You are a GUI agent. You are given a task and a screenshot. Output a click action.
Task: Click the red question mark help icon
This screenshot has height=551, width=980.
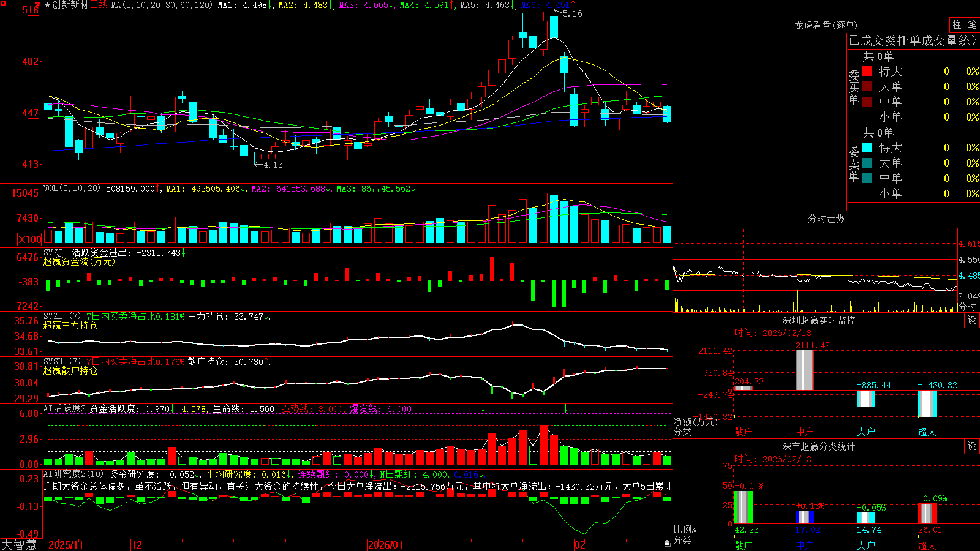pos(38,4)
